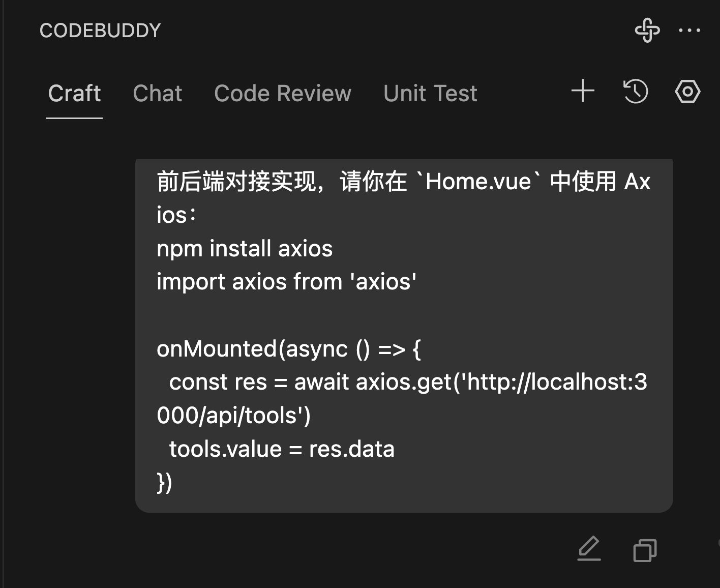Image resolution: width=720 pixels, height=588 pixels.
Task: Click the 'npm install axios' line
Action: point(245,249)
